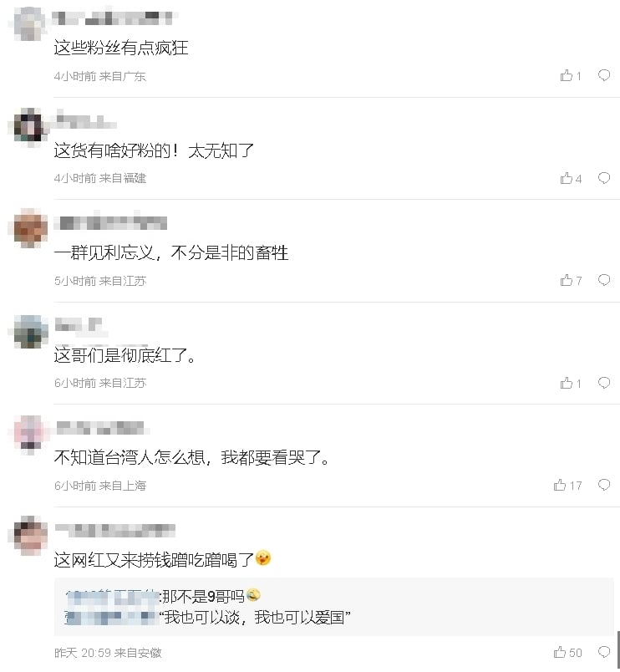Click the reply bubble on "这货有啥好粉的" comment

pos(603,177)
